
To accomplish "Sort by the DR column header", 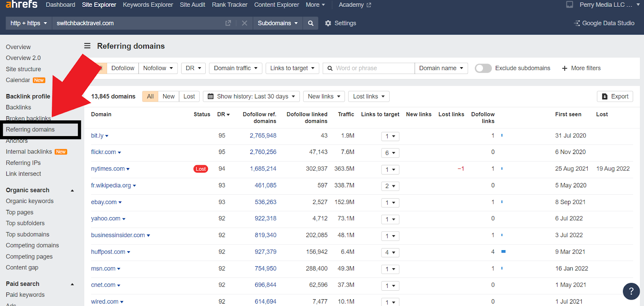I will pos(223,115).
